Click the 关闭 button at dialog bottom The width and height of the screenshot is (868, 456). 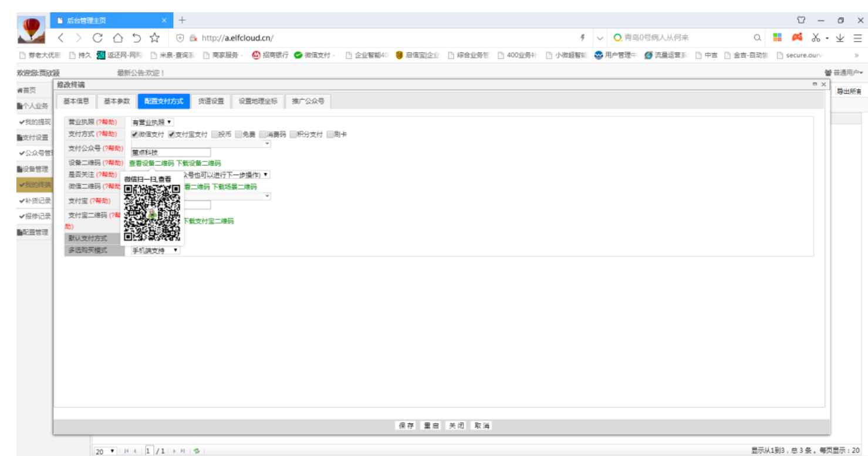[x=457, y=425]
